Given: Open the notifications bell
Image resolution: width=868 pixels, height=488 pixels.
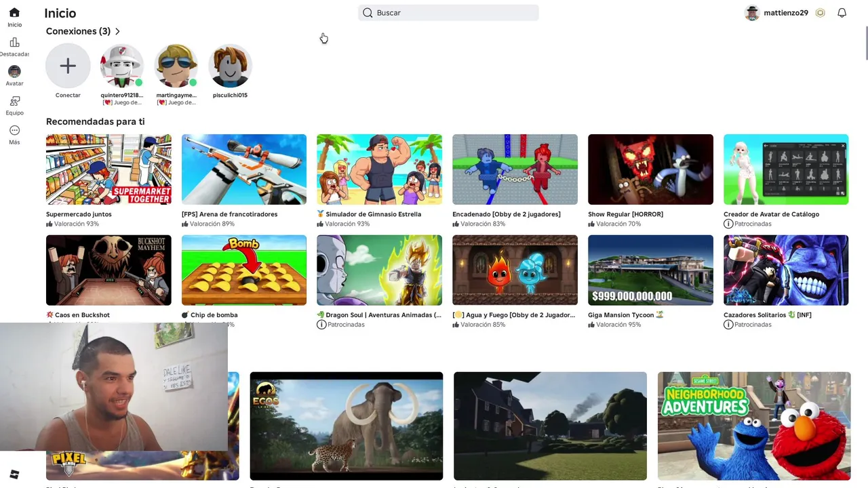Looking at the screenshot, I should pos(842,13).
